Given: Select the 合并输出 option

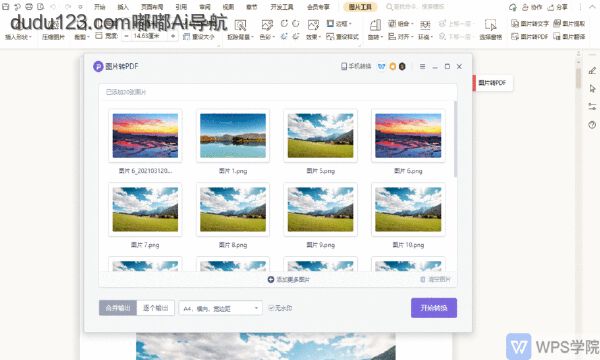Looking at the screenshot, I should (x=118, y=308).
